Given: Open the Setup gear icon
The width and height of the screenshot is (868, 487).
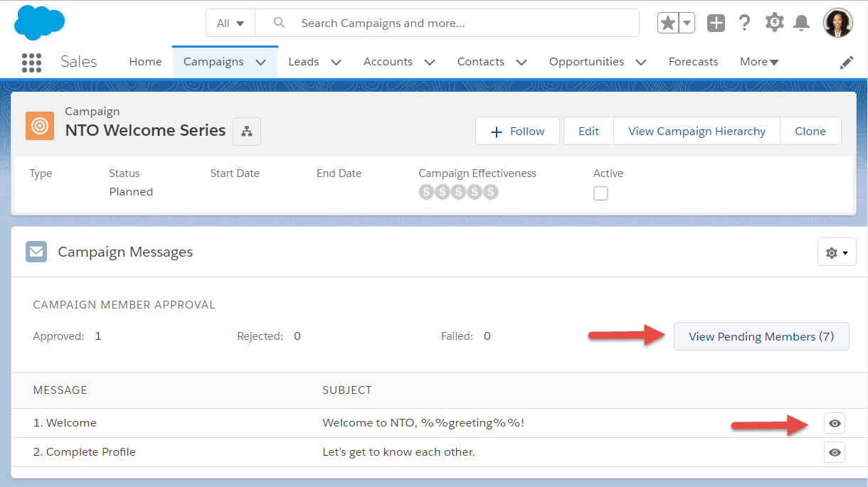Looking at the screenshot, I should 774,23.
